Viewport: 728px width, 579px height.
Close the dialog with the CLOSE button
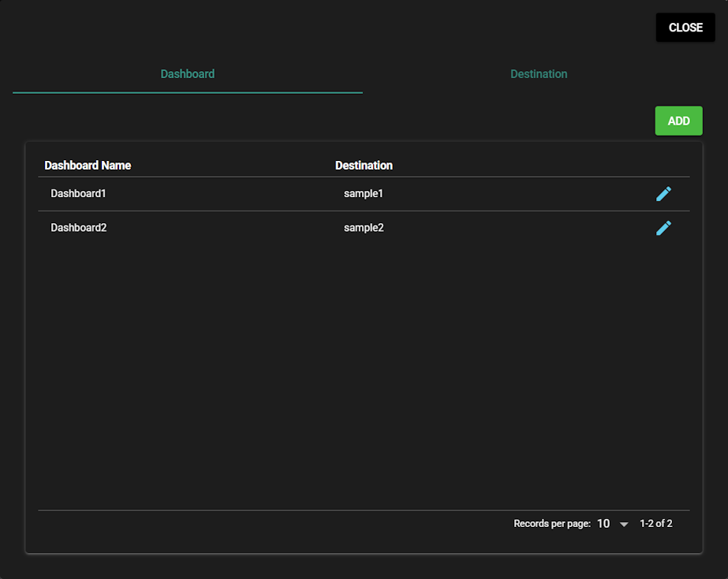pos(685,28)
